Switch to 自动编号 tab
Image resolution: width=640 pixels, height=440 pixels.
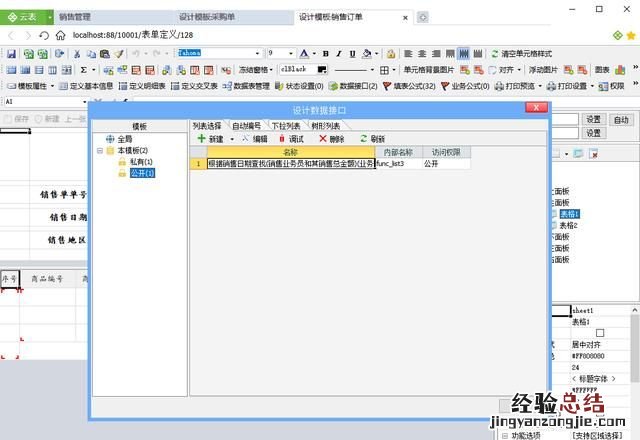(x=246, y=126)
